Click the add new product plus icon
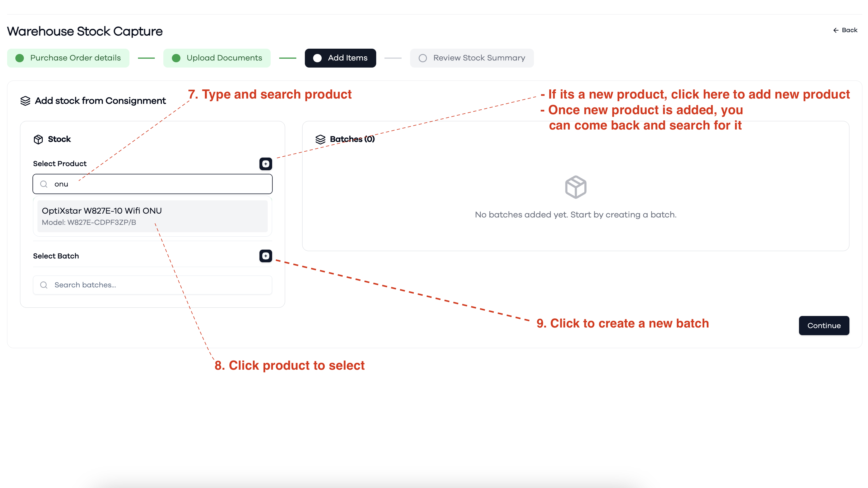 (x=266, y=164)
